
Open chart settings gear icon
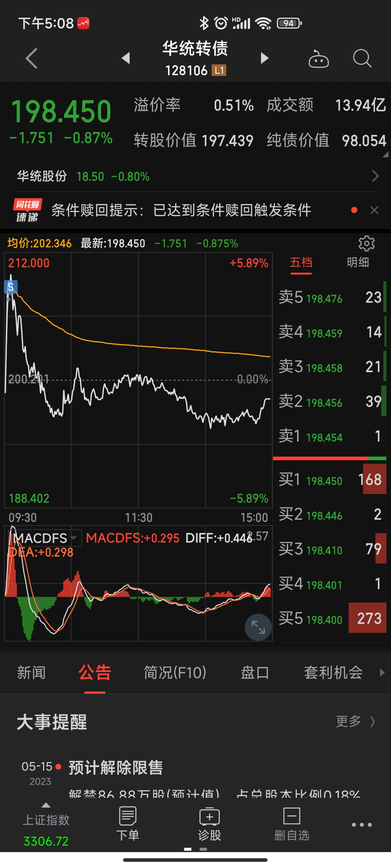(x=366, y=243)
